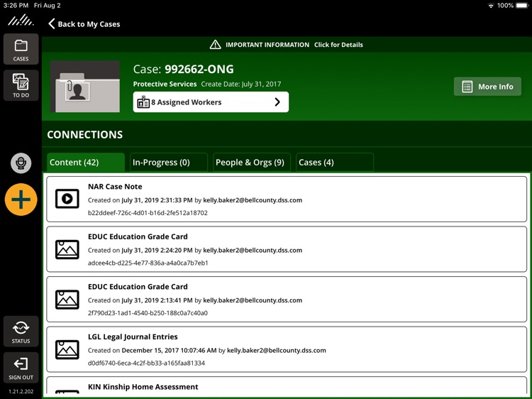The height and width of the screenshot is (399, 532).
Task: Click Legal Journal ID d0df6740-6eca-4c2f-bb33-a165faa81334
Action: pyautogui.click(x=146, y=363)
